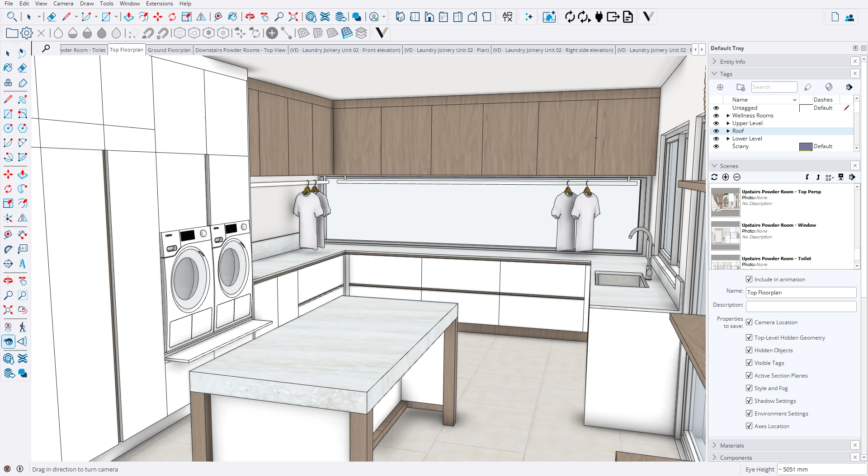Select the Eraser tool in top toolbar
Screen dimensions: 868x476
[52, 17]
